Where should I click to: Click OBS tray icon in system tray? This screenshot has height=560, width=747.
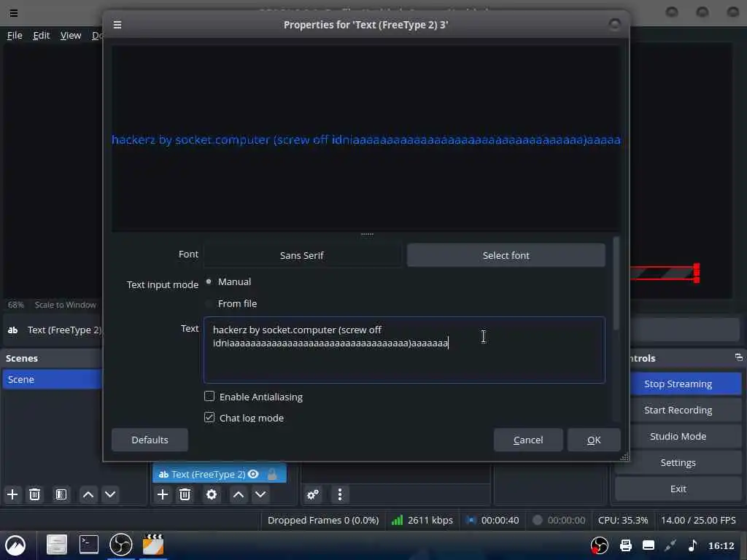point(600,545)
